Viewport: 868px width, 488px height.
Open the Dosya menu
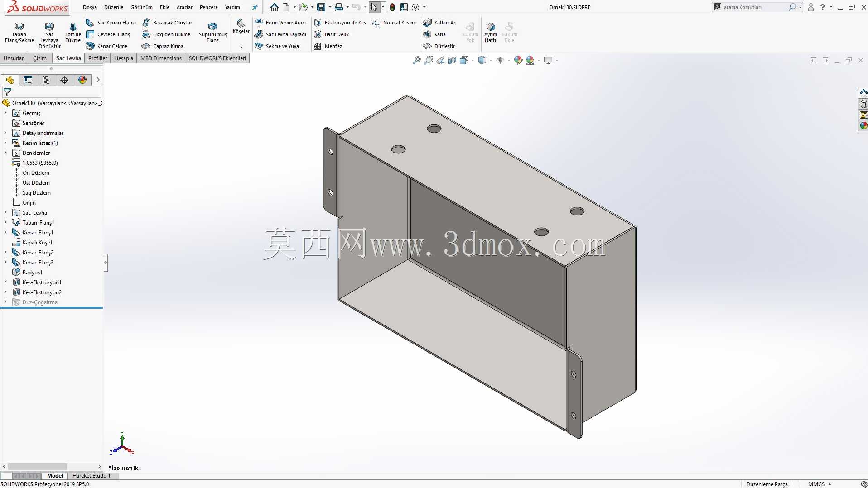click(90, 7)
